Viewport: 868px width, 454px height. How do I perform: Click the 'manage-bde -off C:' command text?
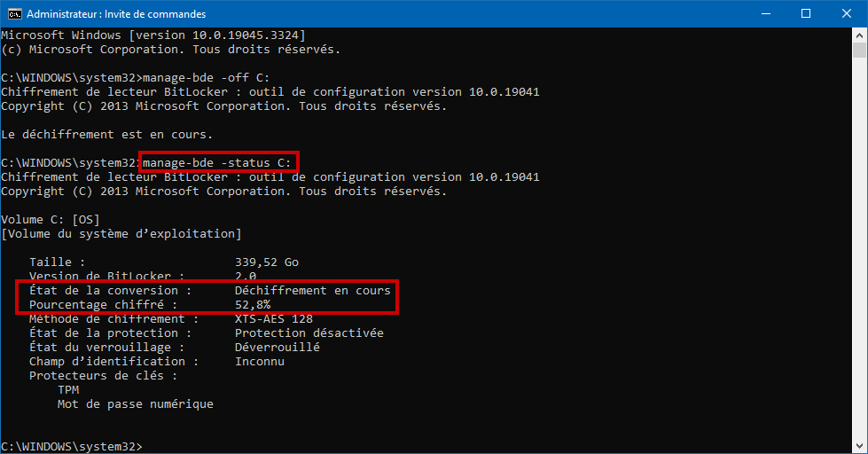pyautogui.click(x=207, y=77)
